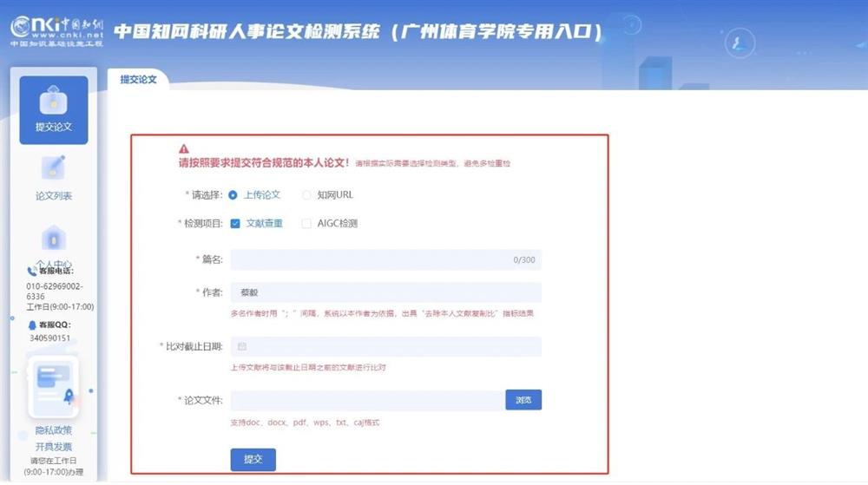Click the 浏览 browse button
The width and height of the screenshot is (868, 485).
pos(523,400)
